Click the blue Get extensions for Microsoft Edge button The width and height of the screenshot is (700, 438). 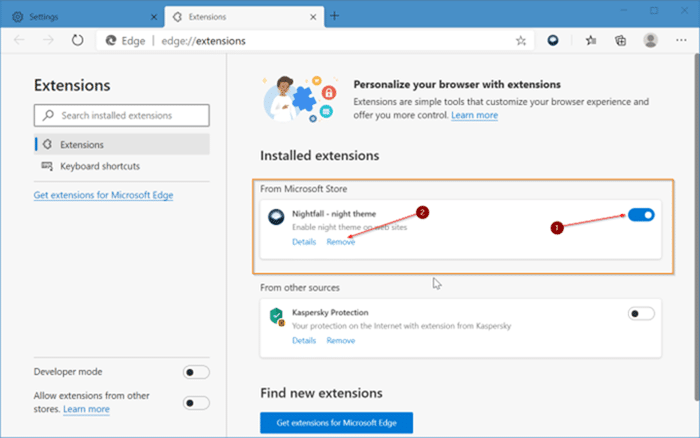click(x=337, y=422)
